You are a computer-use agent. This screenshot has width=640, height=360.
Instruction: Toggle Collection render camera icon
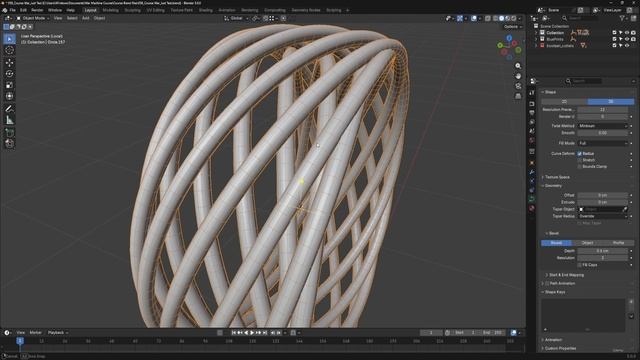pos(633,33)
